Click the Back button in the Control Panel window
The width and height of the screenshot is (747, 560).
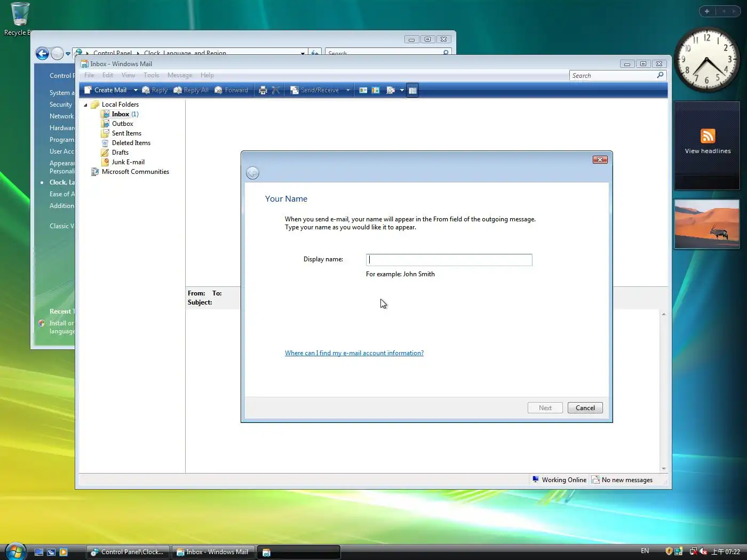[42, 53]
